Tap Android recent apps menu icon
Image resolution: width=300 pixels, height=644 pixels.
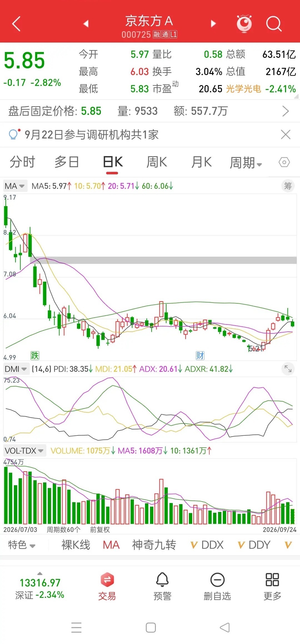coord(76,628)
